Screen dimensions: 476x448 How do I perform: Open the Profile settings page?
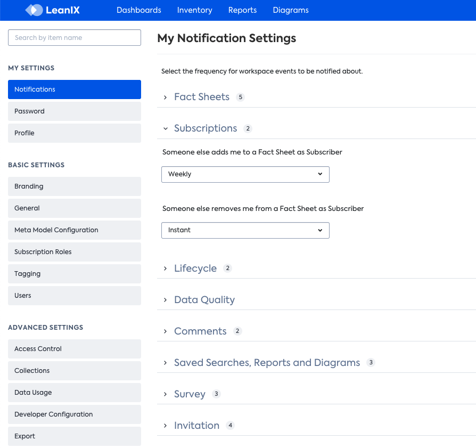pyautogui.click(x=75, y=133)
